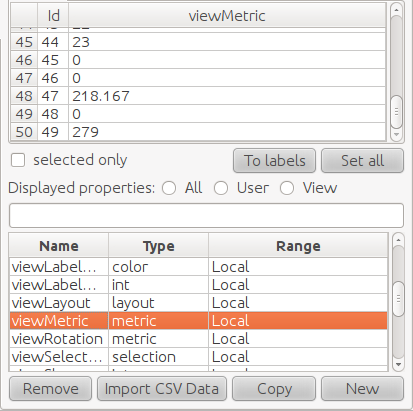413x411 pixels.
Task: Click the viewMetric column header in the data table
Action: [x=227, y=15]
